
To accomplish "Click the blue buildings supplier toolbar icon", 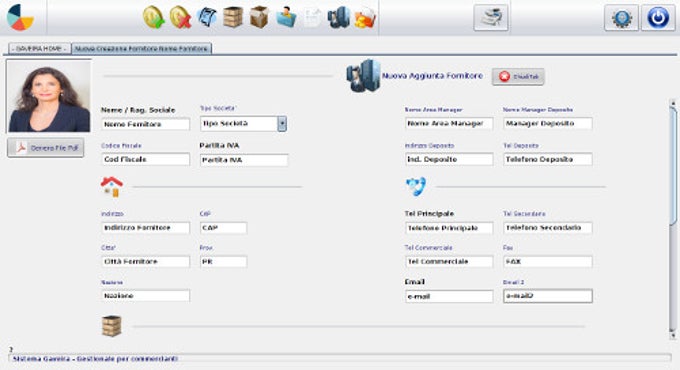I will (x=339, y=18).
